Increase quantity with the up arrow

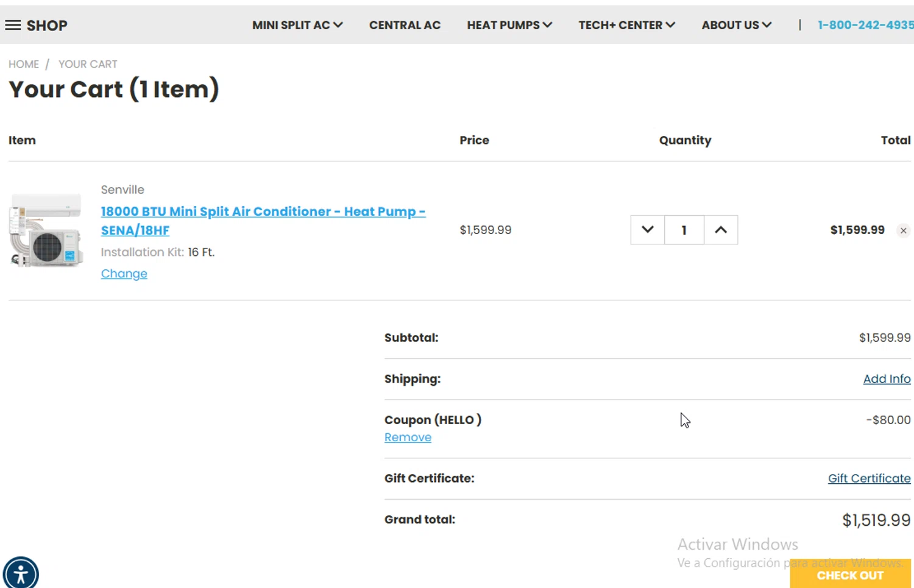coord(721,230)
